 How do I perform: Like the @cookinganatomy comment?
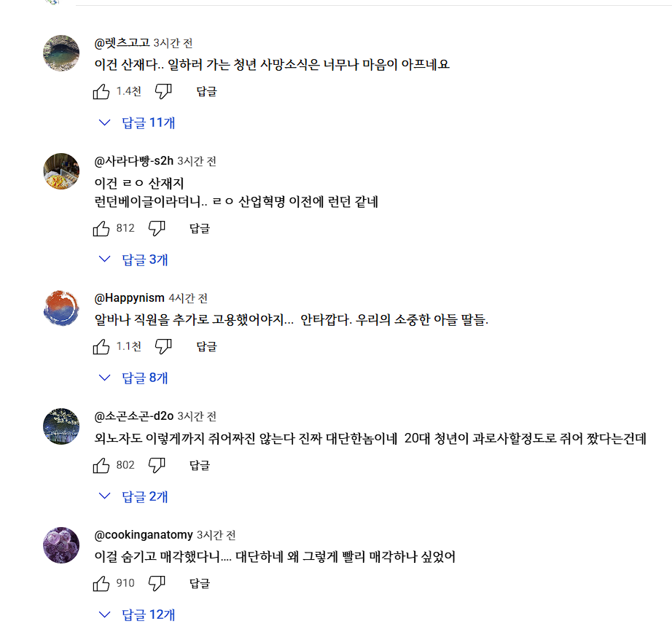[x=101, y=583]
